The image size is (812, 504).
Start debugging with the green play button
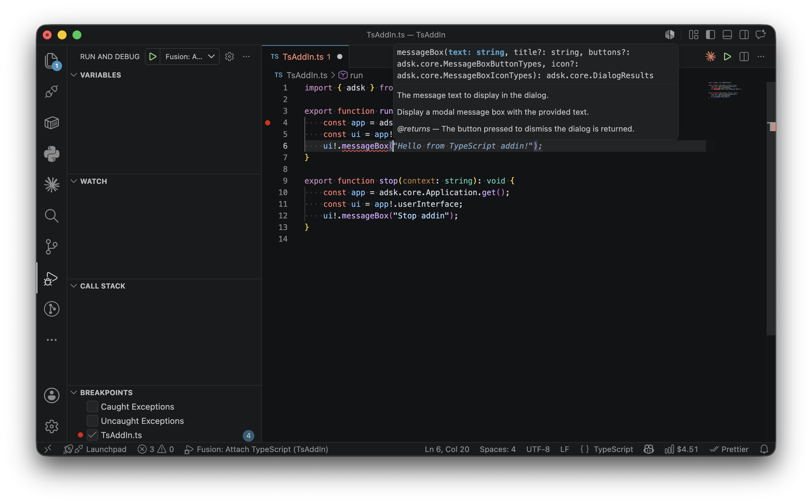pos(153,57)
